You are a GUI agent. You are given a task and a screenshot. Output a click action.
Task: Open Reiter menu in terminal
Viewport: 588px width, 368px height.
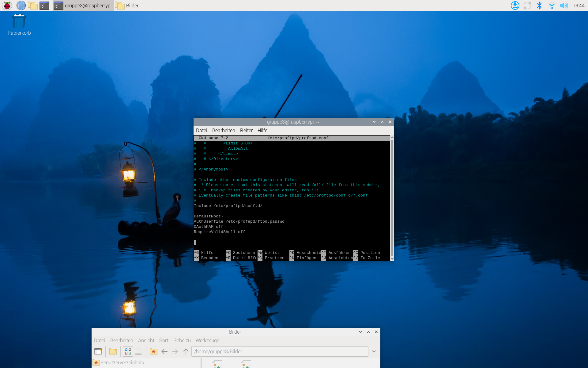(246, 130)
